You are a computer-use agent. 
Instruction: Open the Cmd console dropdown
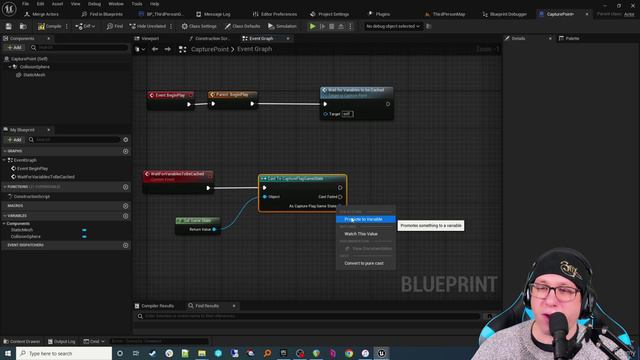pos(94,341)
